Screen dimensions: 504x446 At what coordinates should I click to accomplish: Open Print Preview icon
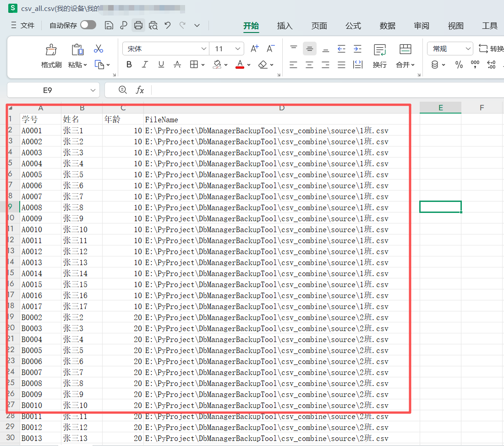coord(153,25)
